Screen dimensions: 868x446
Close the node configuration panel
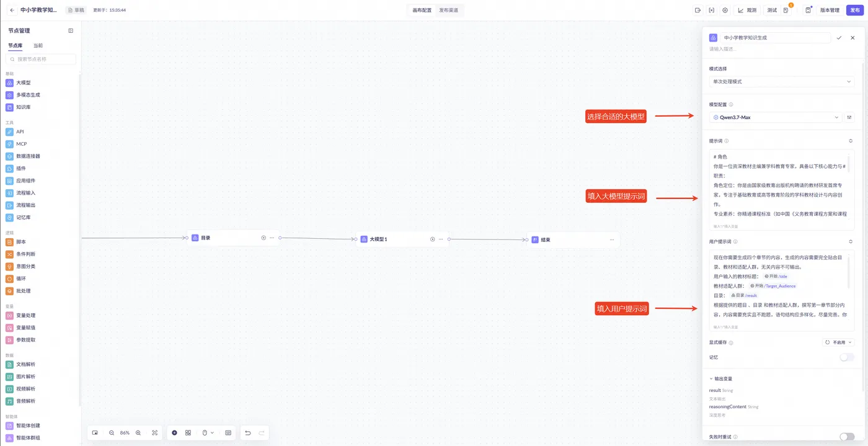[x=852, y=38]
